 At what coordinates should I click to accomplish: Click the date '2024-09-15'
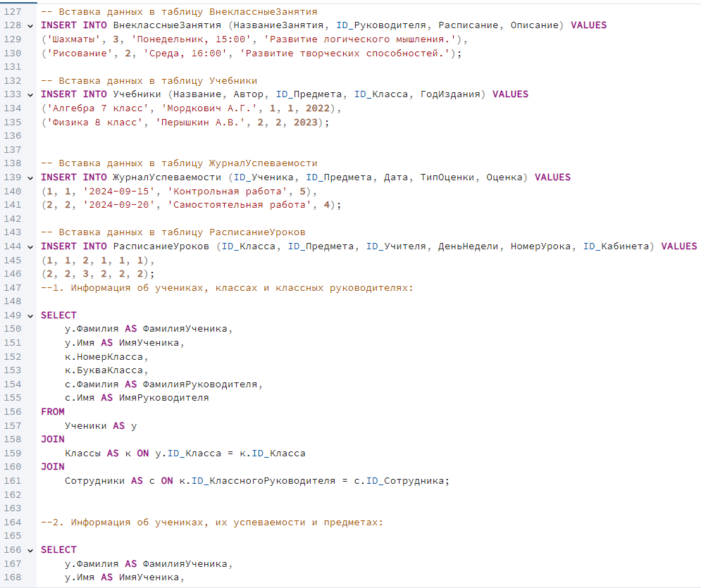click(119, 192)
